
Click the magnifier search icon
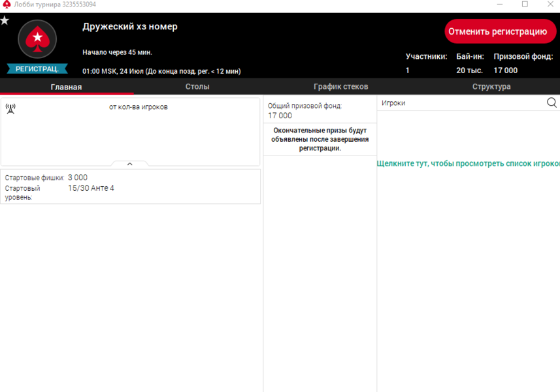click(x=552, y=103)
